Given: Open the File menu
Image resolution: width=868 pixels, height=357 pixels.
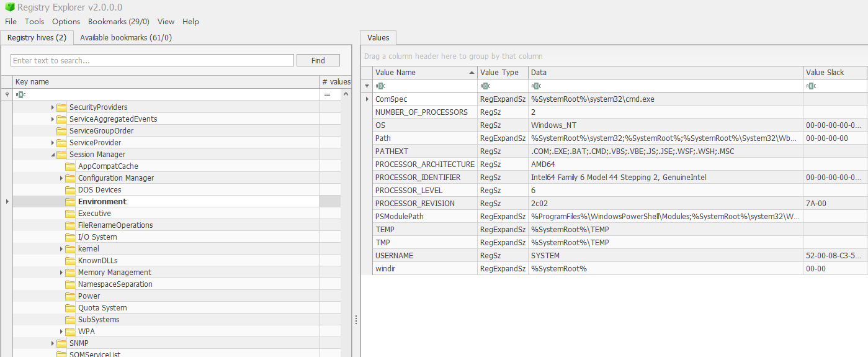Looking at the screenshot, I should click(x=11, y=21).
